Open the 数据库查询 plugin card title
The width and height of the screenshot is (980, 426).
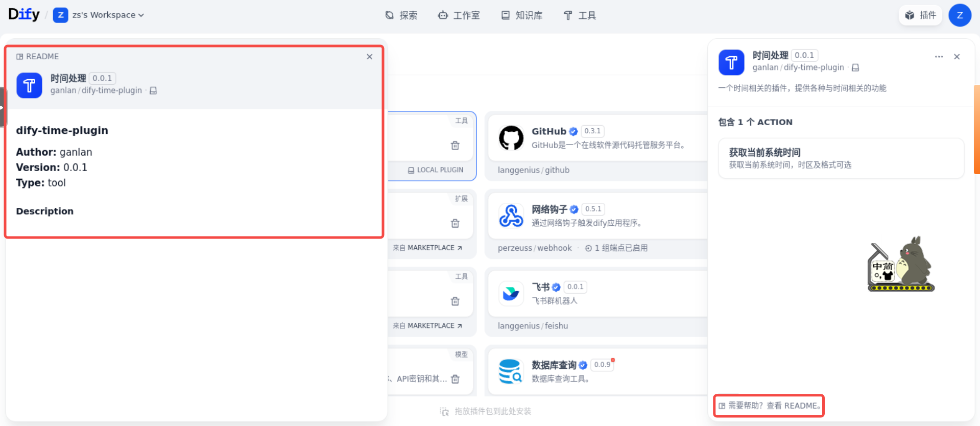[554, 365]
